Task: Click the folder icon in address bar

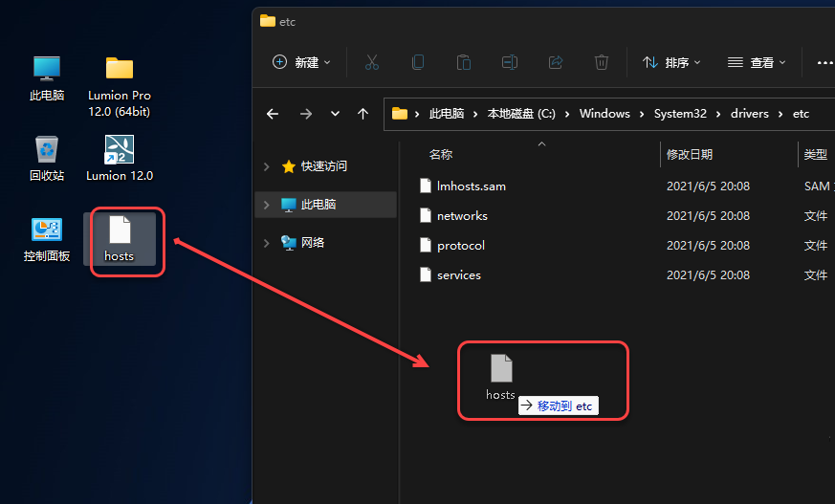Action: point(400,114)
